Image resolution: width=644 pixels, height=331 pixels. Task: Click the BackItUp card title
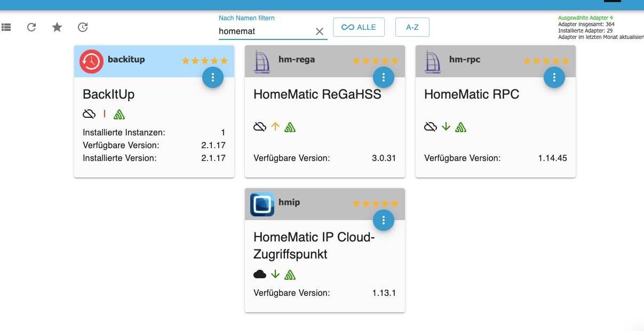click(x=109, y=95)
